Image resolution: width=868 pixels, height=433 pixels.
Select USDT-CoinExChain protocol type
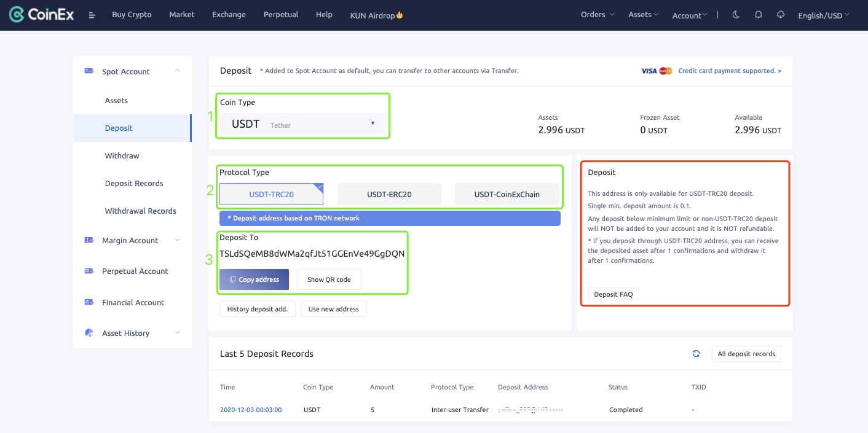point(507,194)
